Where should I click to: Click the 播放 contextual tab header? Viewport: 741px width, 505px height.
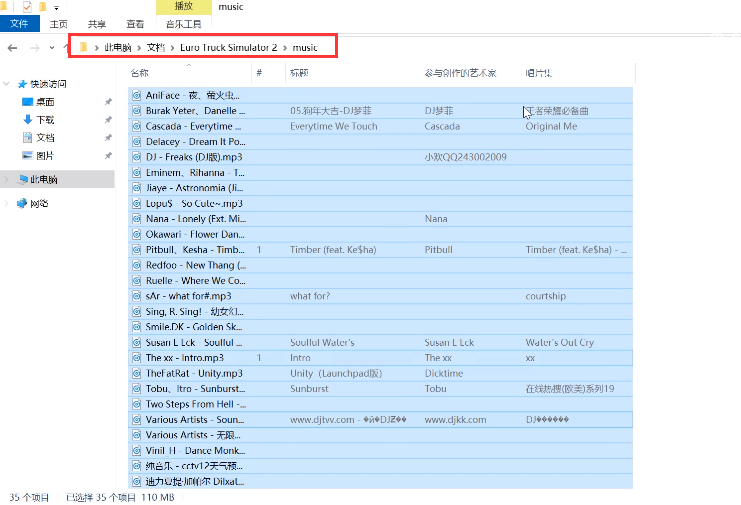click(x=183, y=7)
